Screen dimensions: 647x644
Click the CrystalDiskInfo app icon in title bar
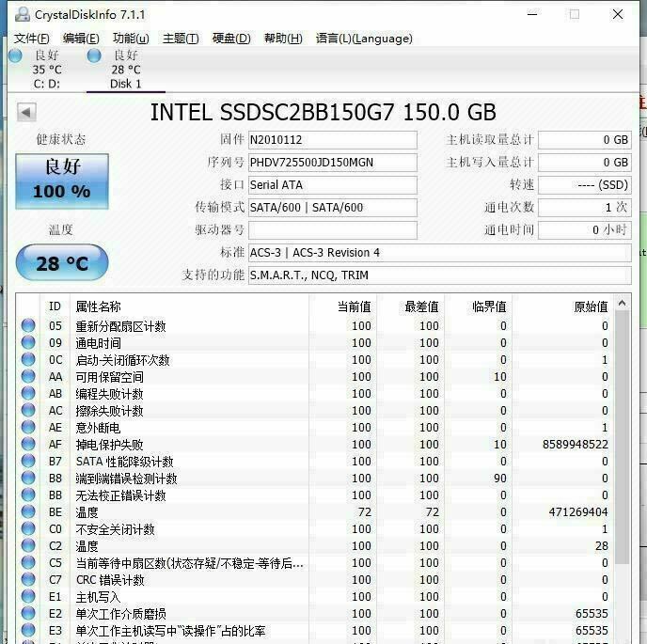click(x=23, y=14)
